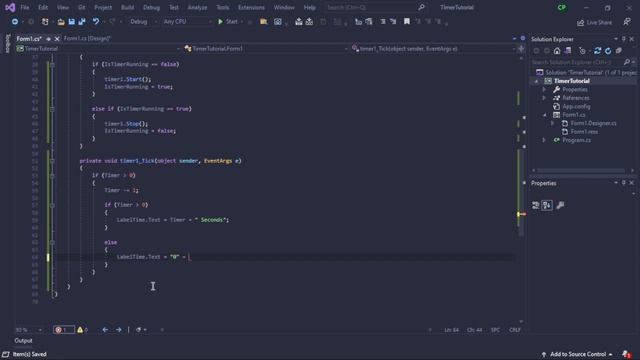The image size is (640, 360).
Task: Select Form1.resx in Solution Explorer
Action: click(x=584, y=132)
